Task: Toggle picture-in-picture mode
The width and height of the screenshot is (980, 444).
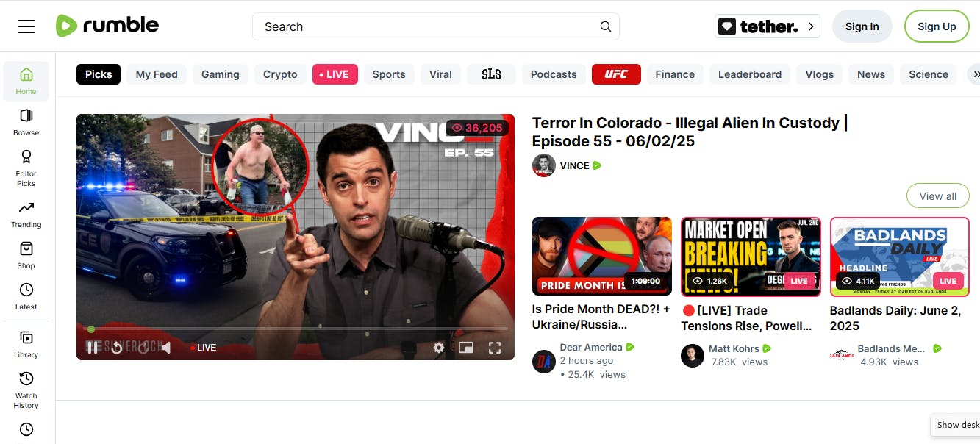Action: (466, 348)
